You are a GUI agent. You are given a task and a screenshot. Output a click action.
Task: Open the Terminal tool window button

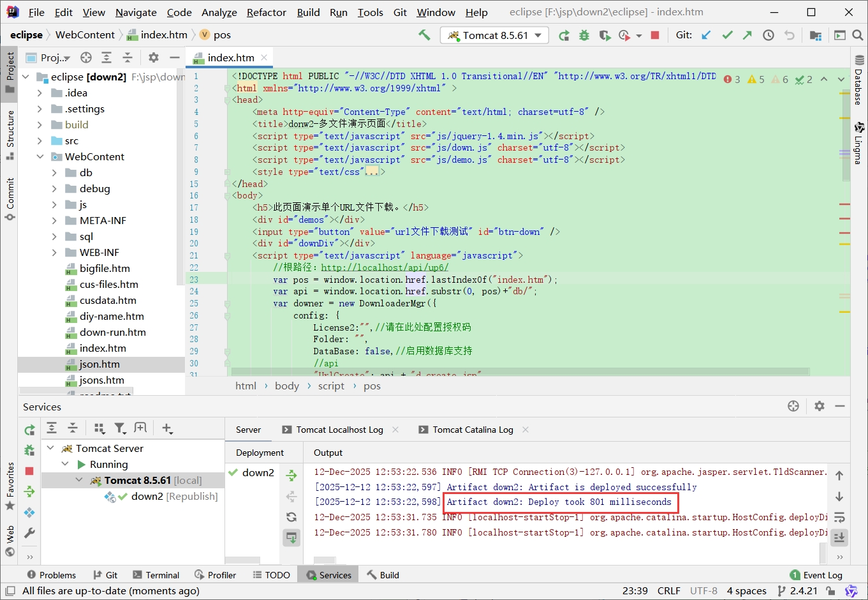(x=156, y=575)
